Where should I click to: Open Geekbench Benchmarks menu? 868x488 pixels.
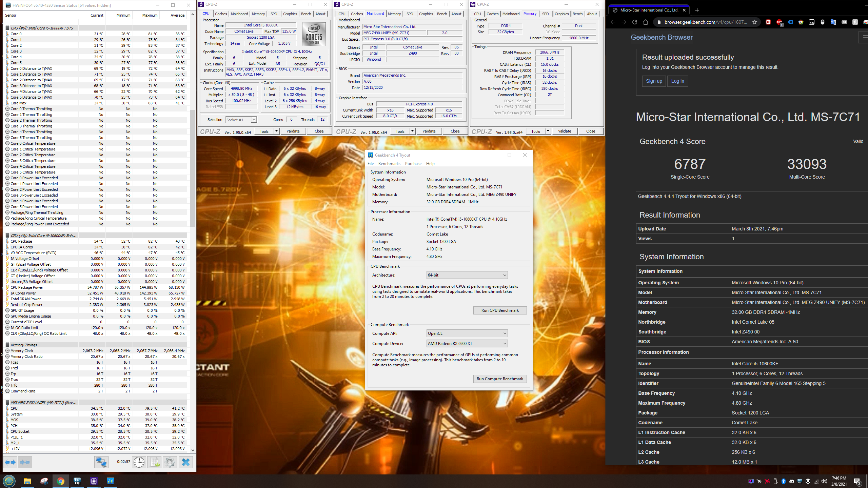tap(389, 164)
